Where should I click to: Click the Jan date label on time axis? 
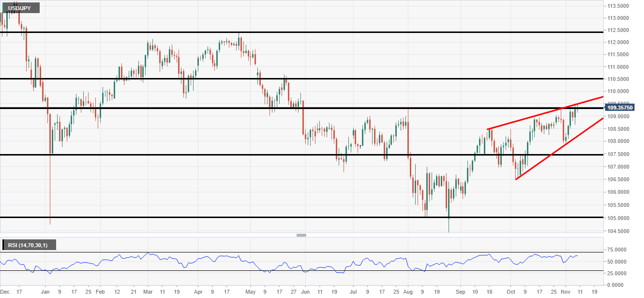45,293
